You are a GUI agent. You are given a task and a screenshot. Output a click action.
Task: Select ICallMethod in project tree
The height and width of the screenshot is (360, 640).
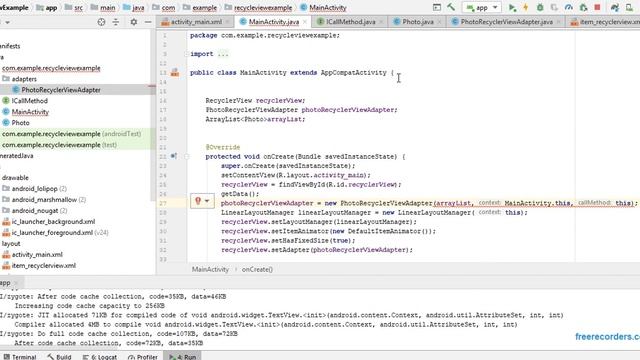coord(25,101)
